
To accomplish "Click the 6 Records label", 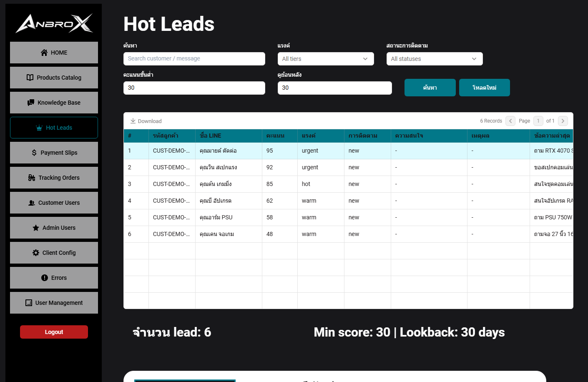I will tap(491, 121).
